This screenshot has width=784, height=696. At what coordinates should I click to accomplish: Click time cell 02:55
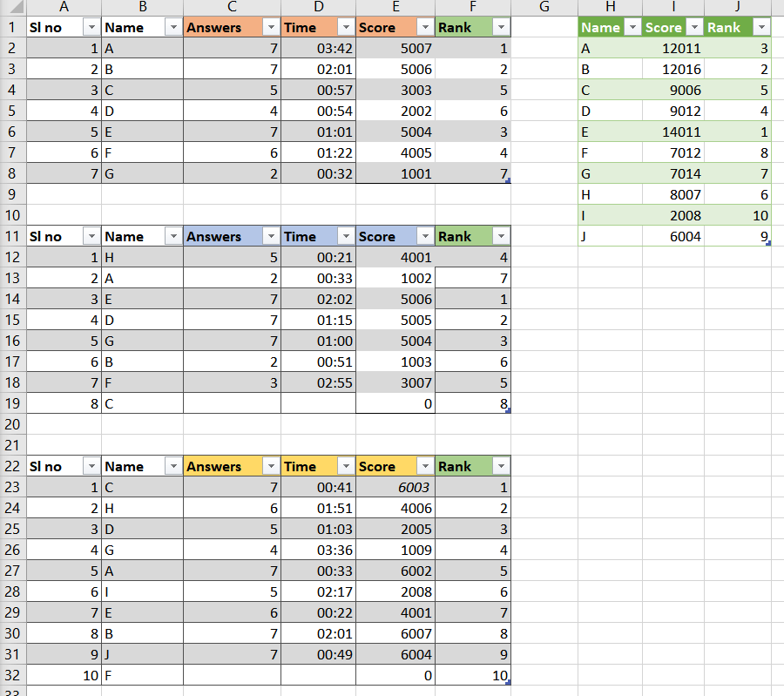coord(319,382)
